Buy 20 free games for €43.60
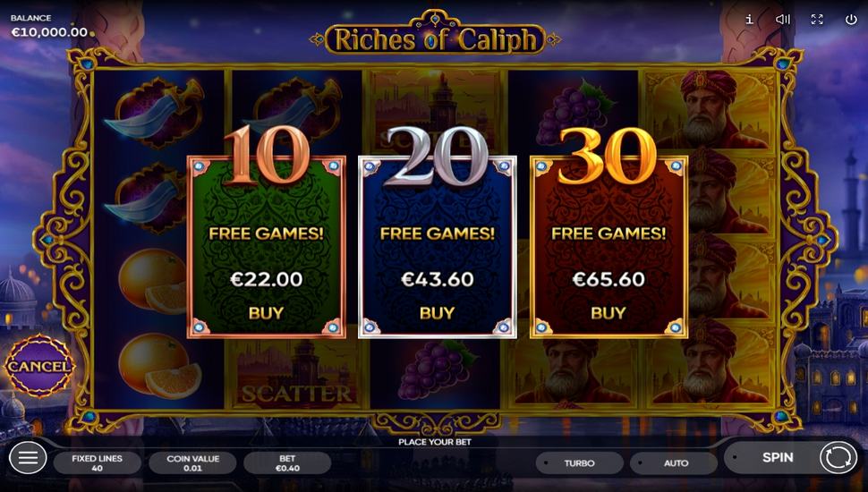This screenshot has width=868, height=492. pos(437,313)
